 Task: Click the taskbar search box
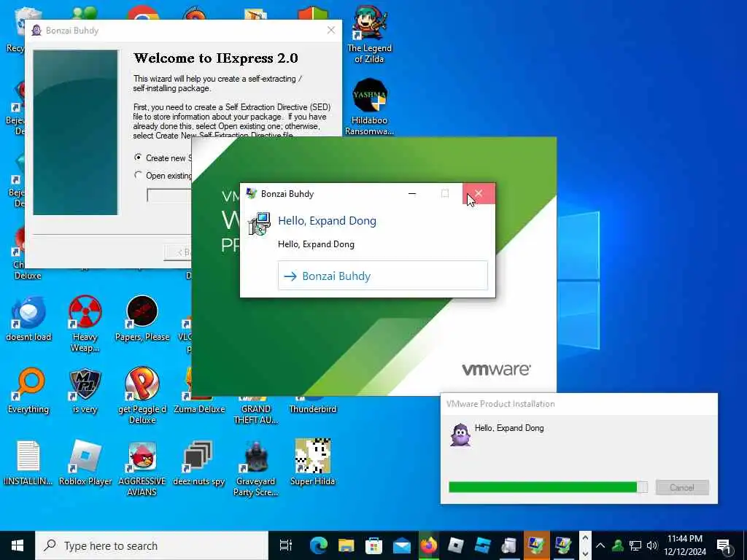click(x=152, y=545)
